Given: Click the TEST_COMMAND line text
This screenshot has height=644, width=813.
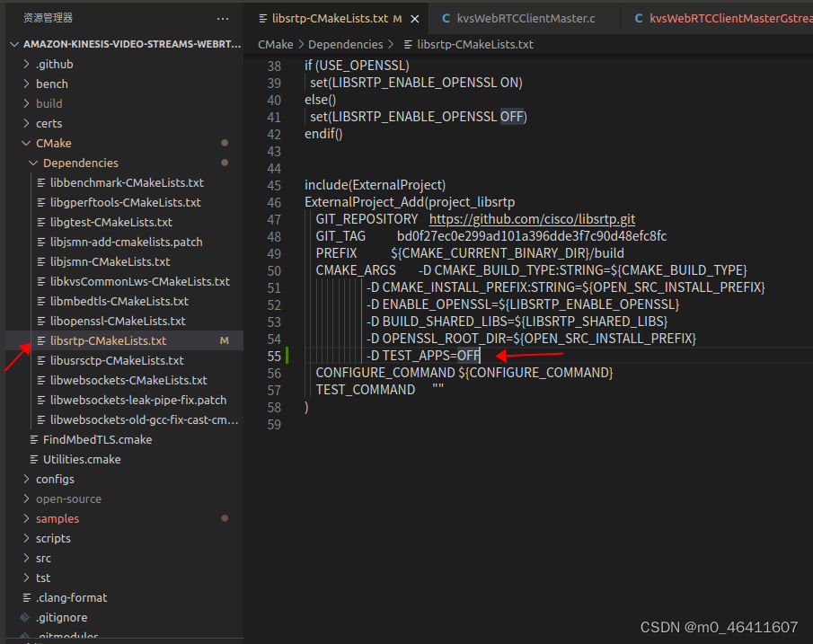Looking at the screenshot, I should tap(379, 390).
